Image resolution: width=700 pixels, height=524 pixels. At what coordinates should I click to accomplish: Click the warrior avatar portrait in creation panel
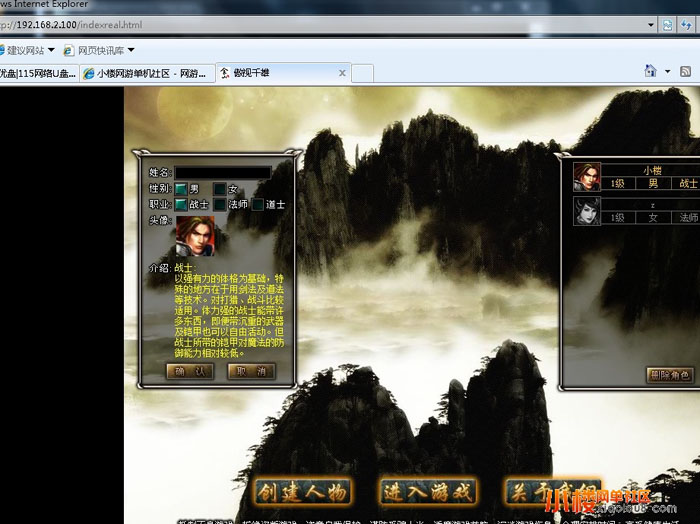coord(196,237)
